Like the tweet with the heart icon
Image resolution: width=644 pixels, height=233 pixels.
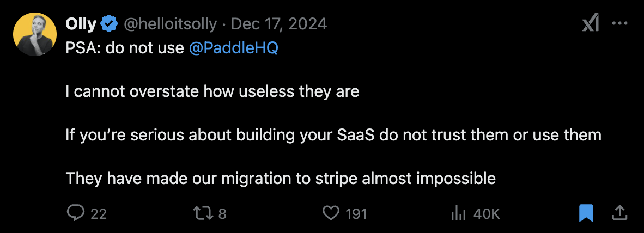tap(331, 213)
